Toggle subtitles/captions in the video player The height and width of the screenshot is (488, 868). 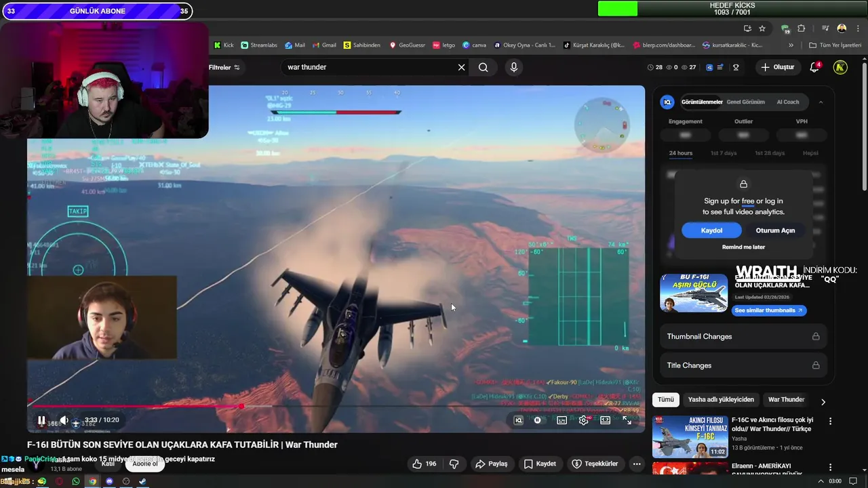click(562, 420)
